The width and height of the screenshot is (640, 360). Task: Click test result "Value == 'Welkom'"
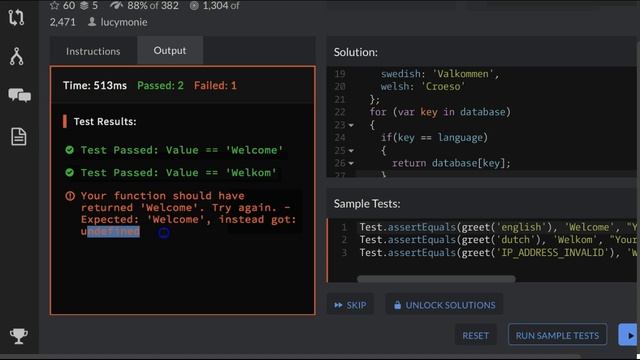tap(178, 173)
